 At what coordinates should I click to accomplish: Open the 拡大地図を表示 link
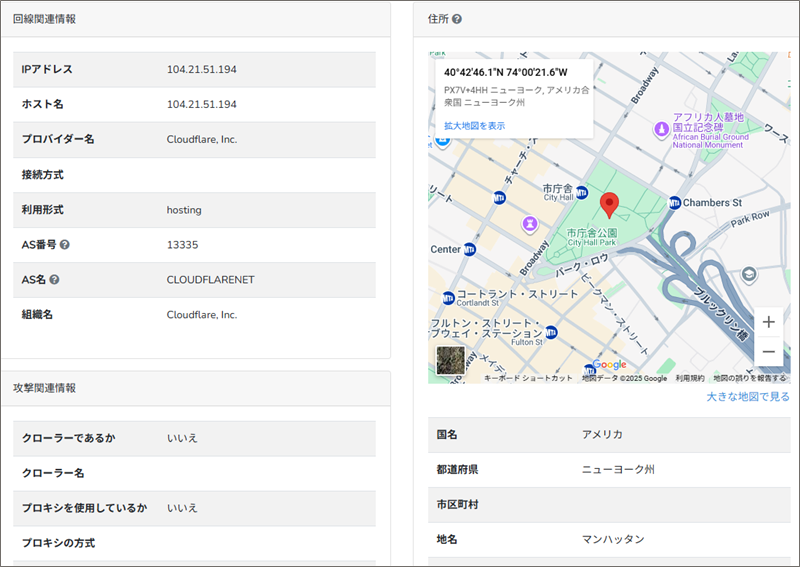click(474, 126)
